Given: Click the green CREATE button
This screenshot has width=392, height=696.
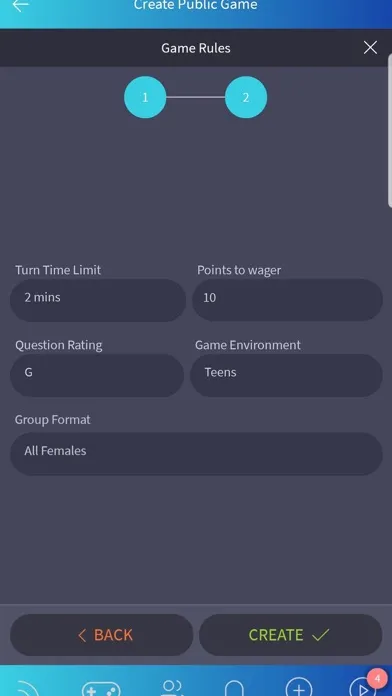Looking at the screenshot, I should [x=290, y=635].
